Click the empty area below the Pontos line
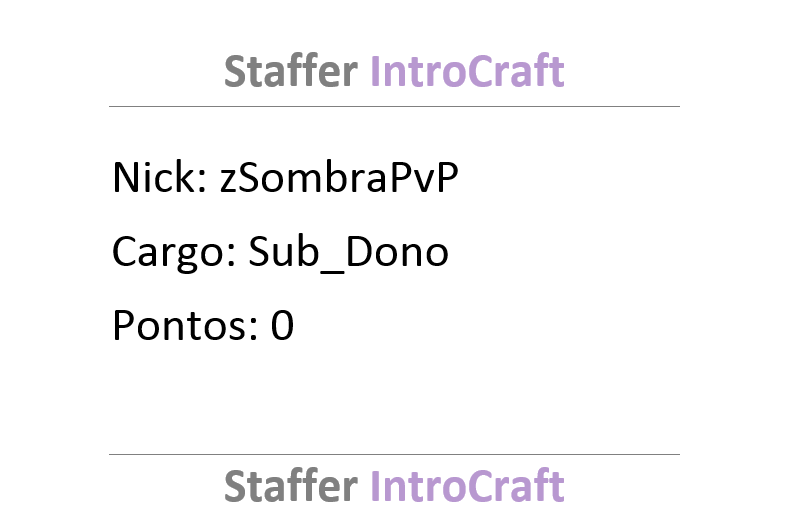This screenshot has height=532, width=788. (394, 399)
